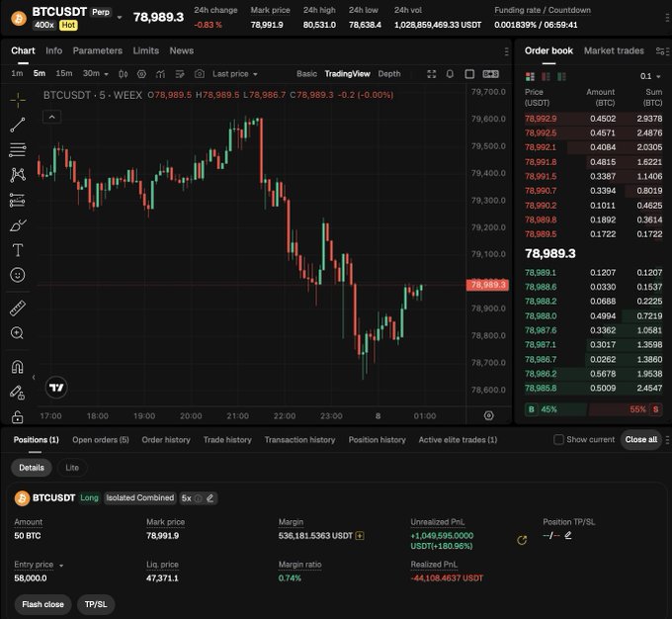Enter fullscreen chart mode
This screenshot has height=619, width=672.
tap(432, 74)
